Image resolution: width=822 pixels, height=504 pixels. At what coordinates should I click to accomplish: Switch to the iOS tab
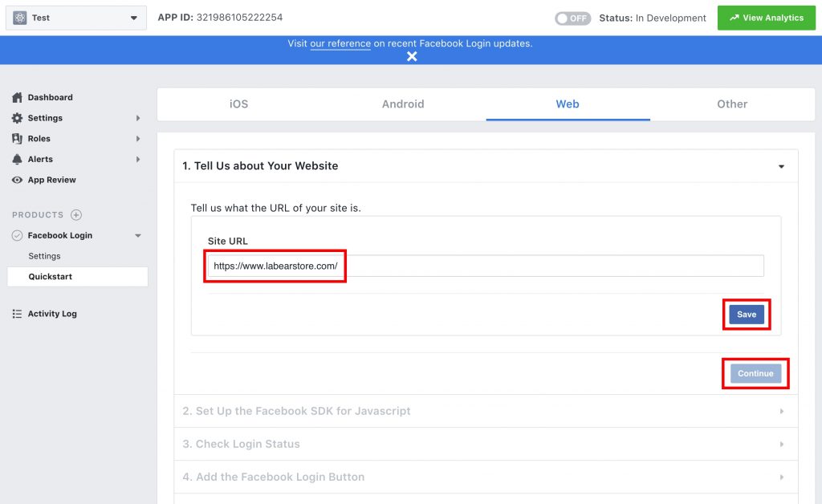(239, 104)
